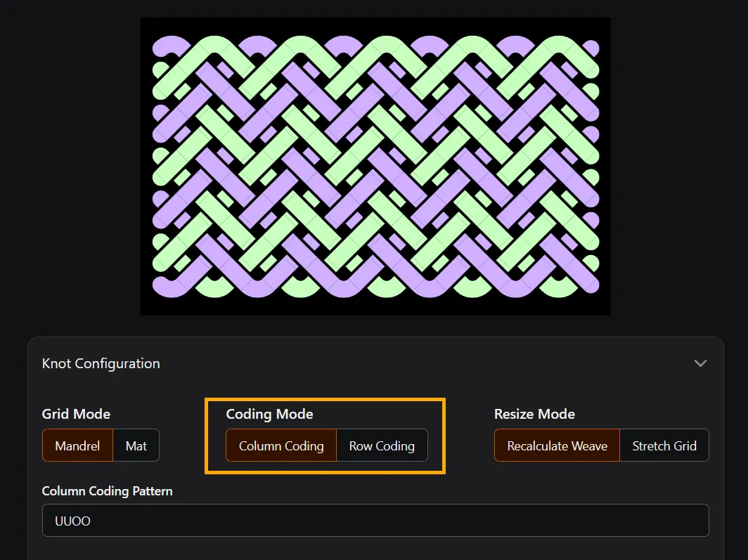
Task: Click the Knot Configuration header title
Action: 101,363
